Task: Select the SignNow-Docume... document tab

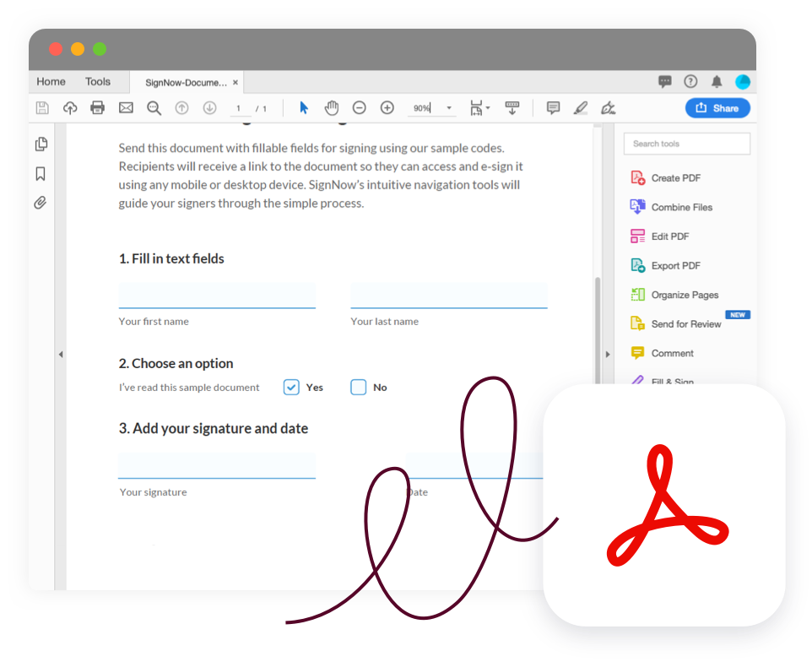Action: (186, 83)
